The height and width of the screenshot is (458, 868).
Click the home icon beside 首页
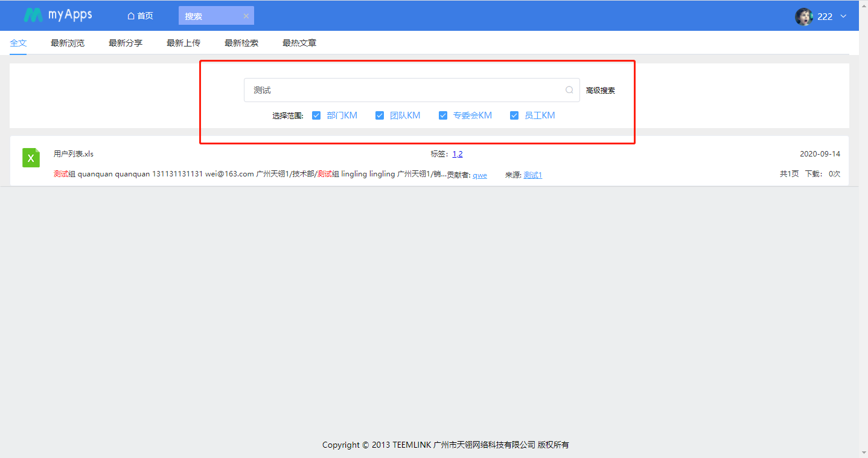[130, 15]
